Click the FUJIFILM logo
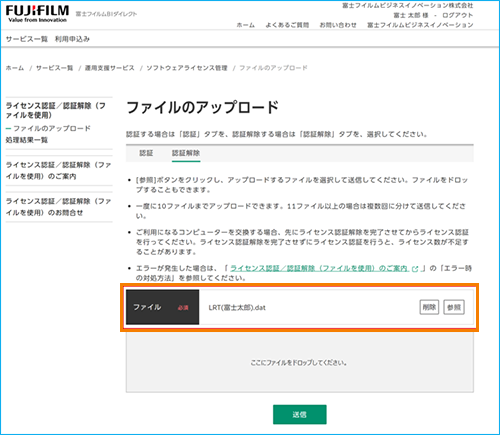The image size is (500, 435). click(37, 14)
